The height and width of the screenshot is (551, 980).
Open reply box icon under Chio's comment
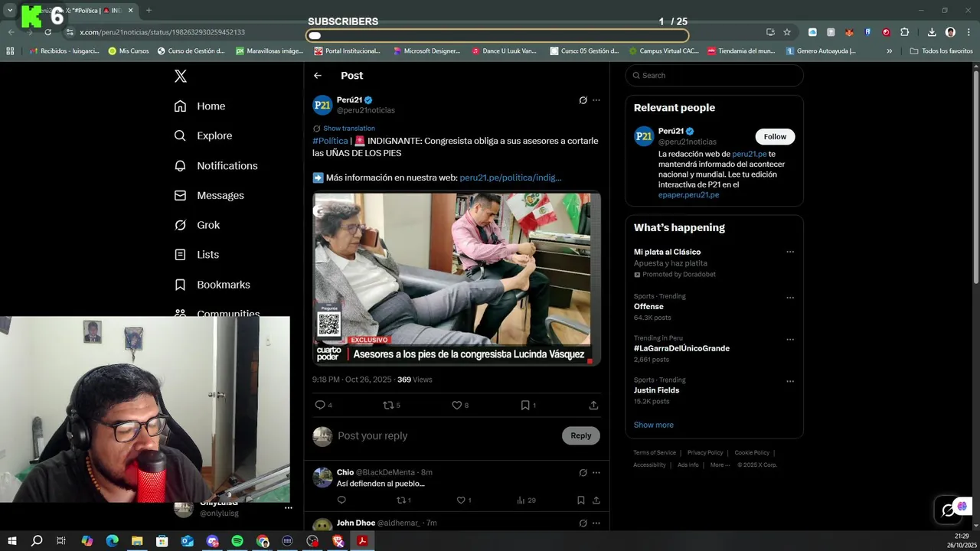(341, 500)
